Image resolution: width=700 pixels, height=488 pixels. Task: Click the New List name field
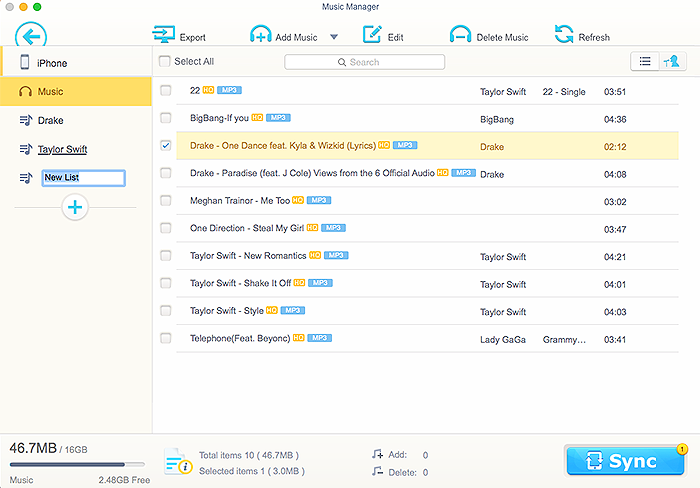83,178
